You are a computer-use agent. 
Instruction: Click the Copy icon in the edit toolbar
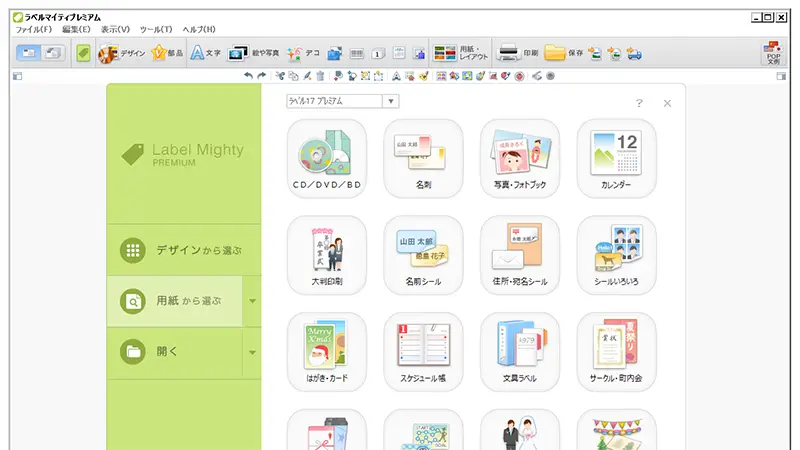point(293,76)
